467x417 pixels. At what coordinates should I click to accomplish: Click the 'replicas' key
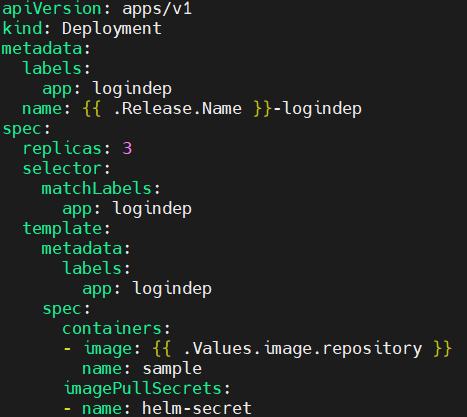click(62, 149)
